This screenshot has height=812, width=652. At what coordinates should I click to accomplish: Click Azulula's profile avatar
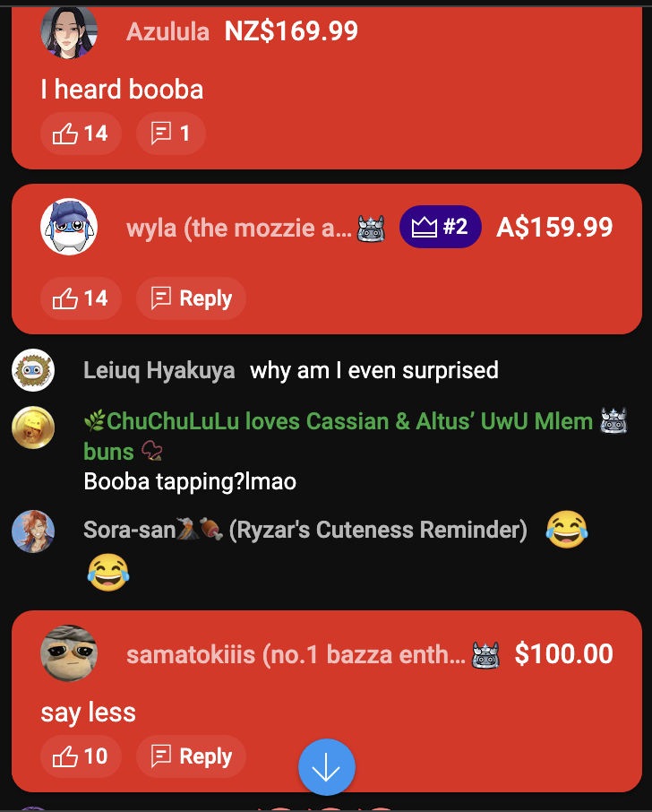click(x=69, y=30)
